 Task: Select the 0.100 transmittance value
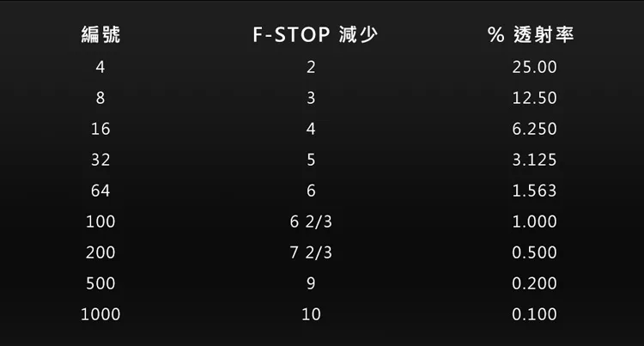[x=534, y=315]
